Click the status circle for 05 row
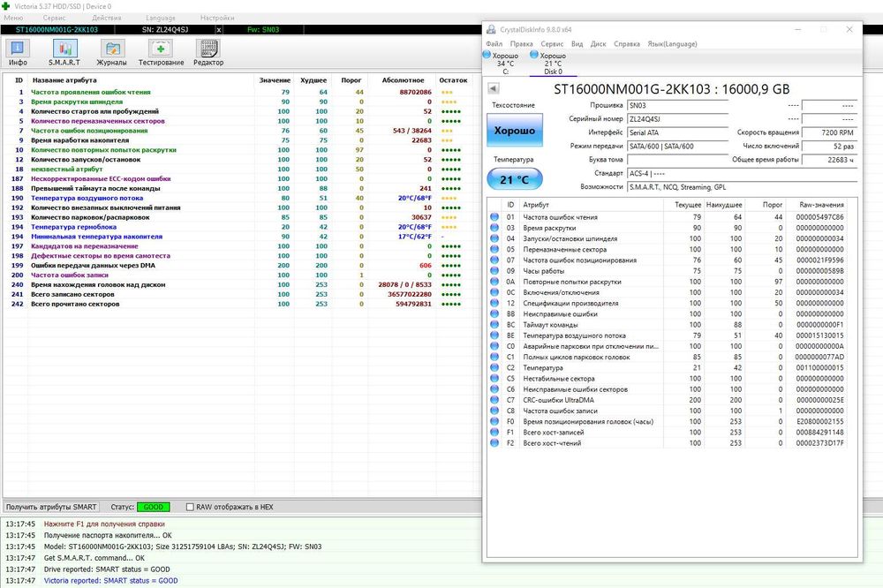This screenshot has height=588, width=883. [494, 249]
